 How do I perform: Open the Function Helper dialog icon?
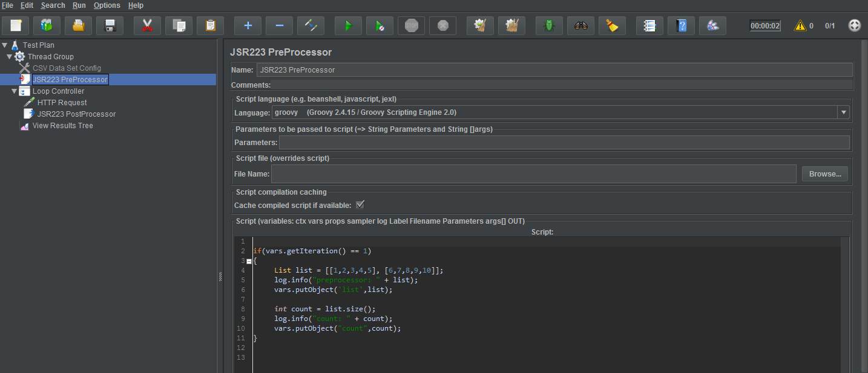(649, 25)
